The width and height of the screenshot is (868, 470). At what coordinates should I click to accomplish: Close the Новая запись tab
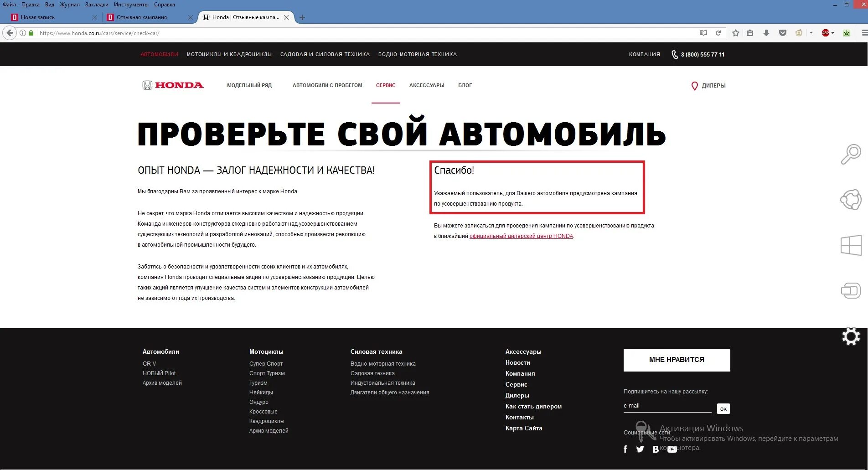(x=95, y=17)
